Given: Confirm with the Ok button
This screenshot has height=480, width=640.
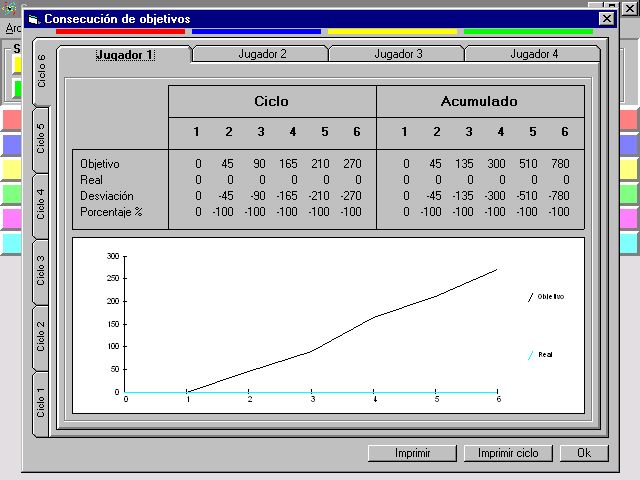Looking at the screenshot, I should point(583,453).
